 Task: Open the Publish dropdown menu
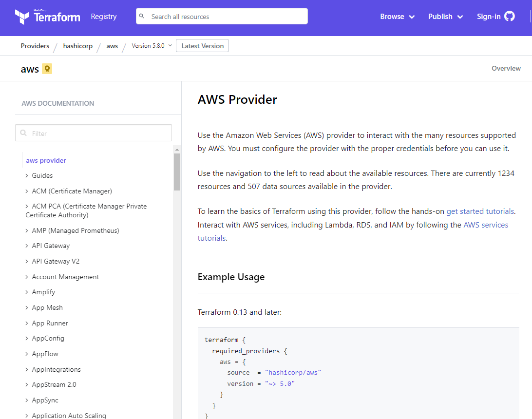click(x=445, y=17)
